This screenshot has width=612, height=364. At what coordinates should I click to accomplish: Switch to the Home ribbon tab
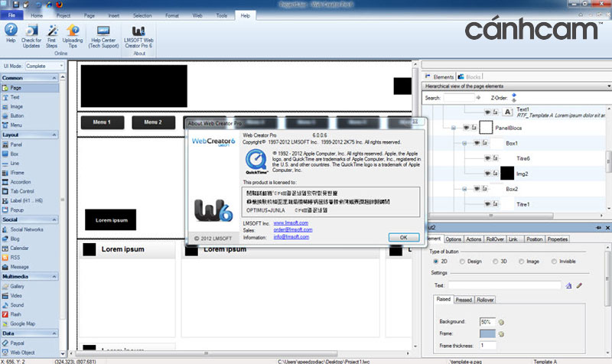coord(37,15)
